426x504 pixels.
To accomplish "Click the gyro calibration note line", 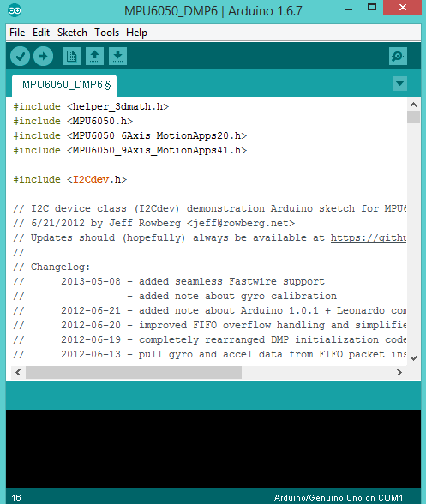I will coord(175,296).
